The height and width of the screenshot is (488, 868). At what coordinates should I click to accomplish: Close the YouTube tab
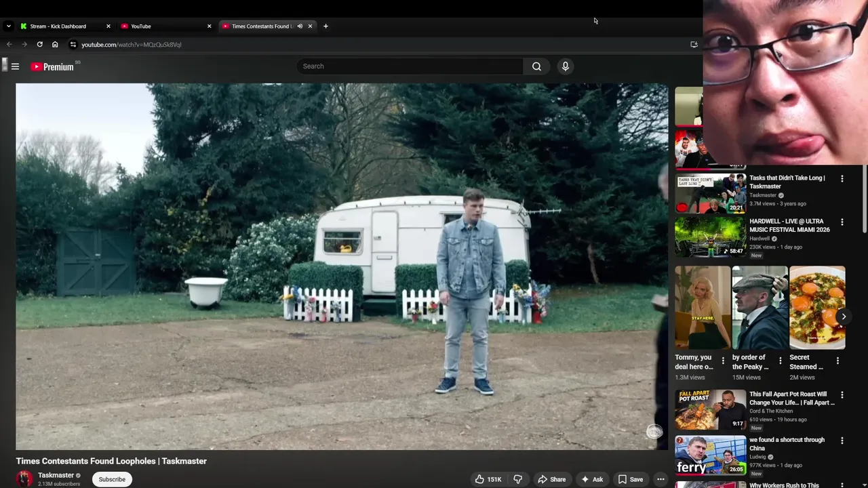209,26
